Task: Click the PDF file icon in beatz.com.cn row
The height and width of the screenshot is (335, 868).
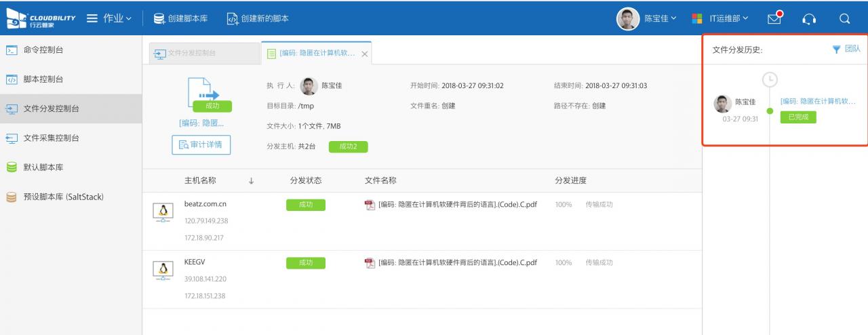Action: click(370, 205)
